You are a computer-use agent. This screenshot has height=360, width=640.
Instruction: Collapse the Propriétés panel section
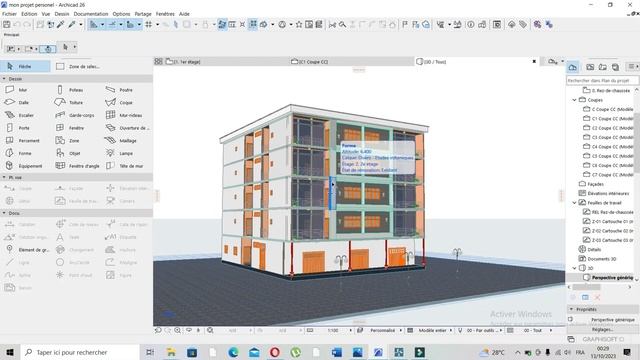pyautogui.click(x=571, y=309)
